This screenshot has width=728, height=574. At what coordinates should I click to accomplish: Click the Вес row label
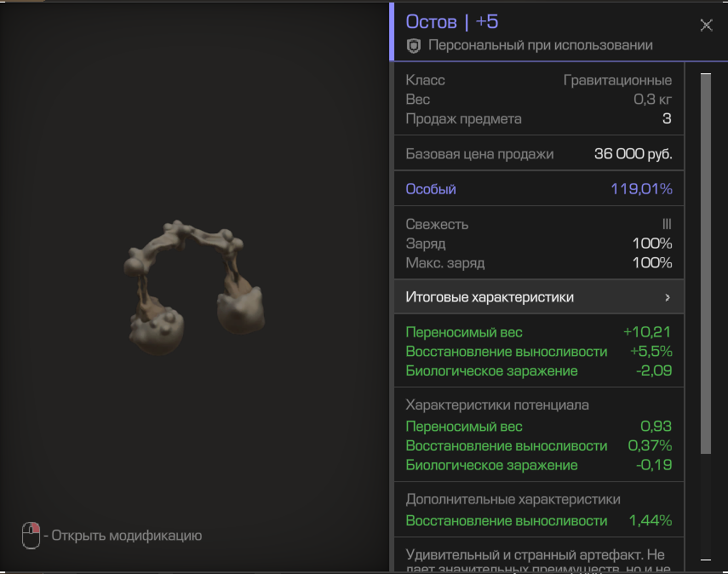(x=418, y=100)
